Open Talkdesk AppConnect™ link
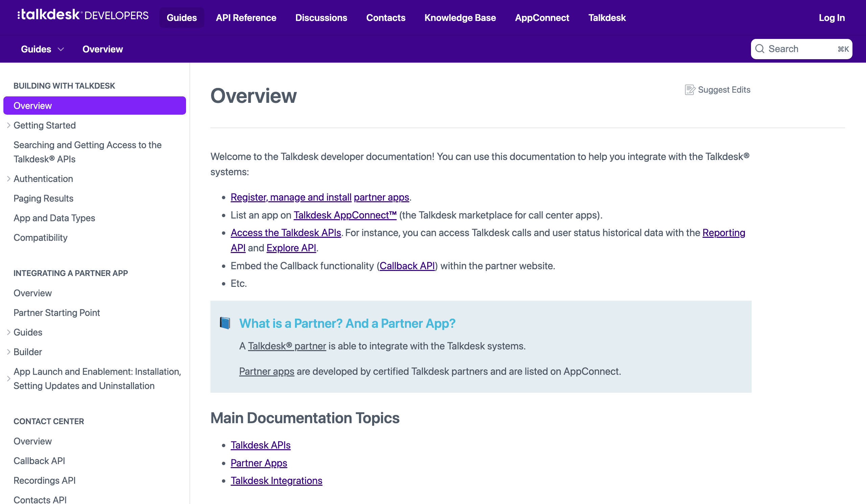Viewport: 866px width, 504px height. (x=345, y=215)
